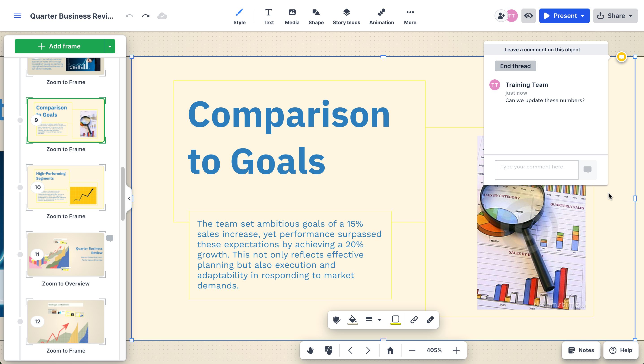Open the More tools menu
Screen dimensions: 644x364
[x=410, y=17]
